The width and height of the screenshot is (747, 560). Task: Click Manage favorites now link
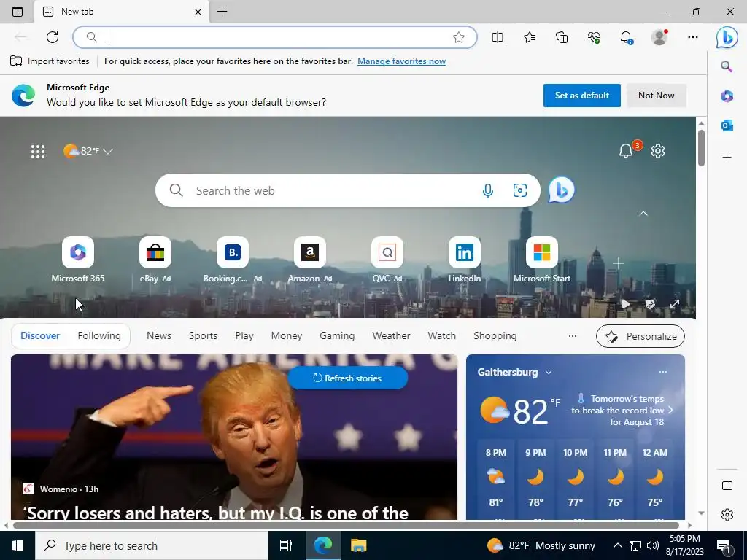click(x=402, y=61)
